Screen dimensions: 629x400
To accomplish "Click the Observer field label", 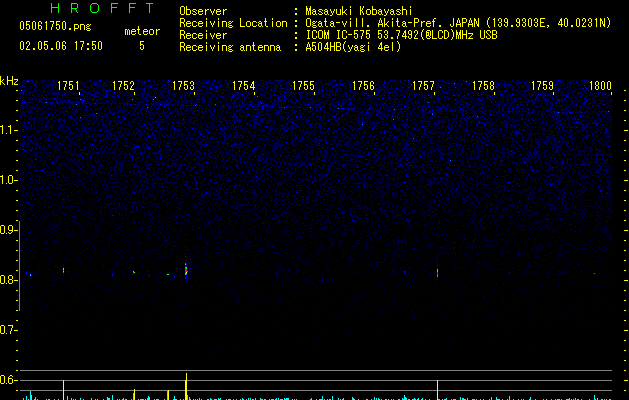I will [203, 11].
